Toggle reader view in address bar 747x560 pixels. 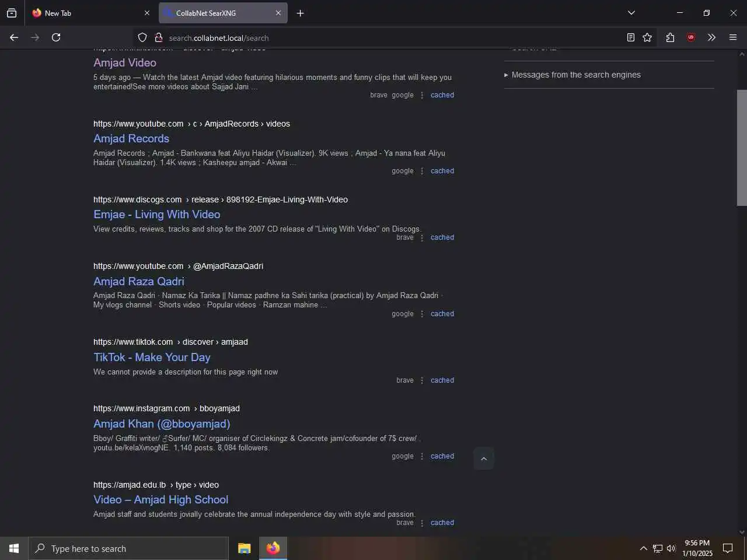pyautogui.click(x=631, y=37)
